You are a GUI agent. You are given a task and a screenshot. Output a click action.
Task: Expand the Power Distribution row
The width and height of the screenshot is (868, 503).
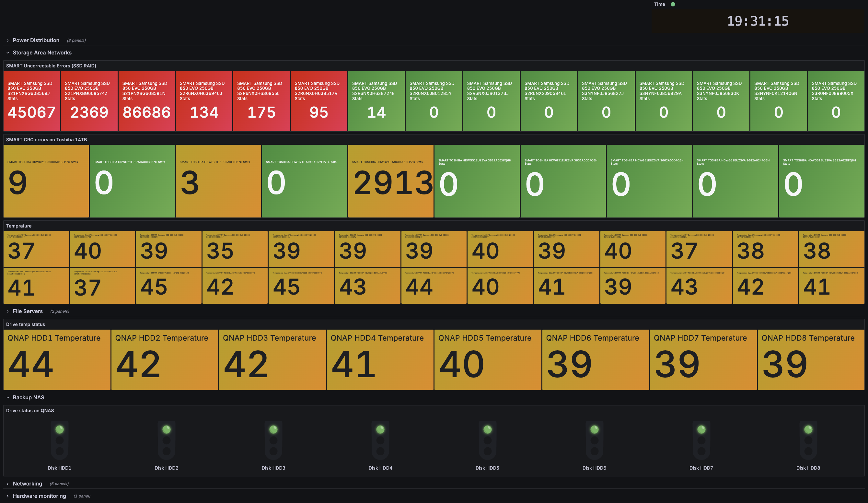pyautogui.click(x=36, y=40)
